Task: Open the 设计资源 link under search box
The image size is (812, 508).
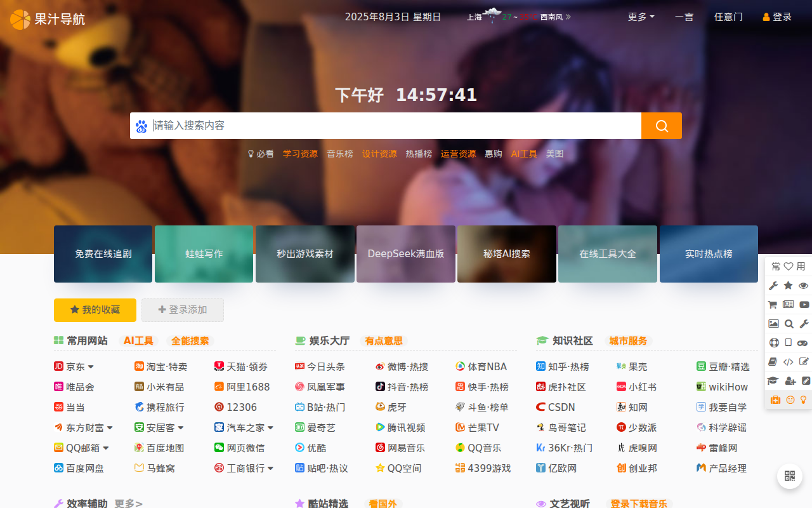Action: point(379,154)
